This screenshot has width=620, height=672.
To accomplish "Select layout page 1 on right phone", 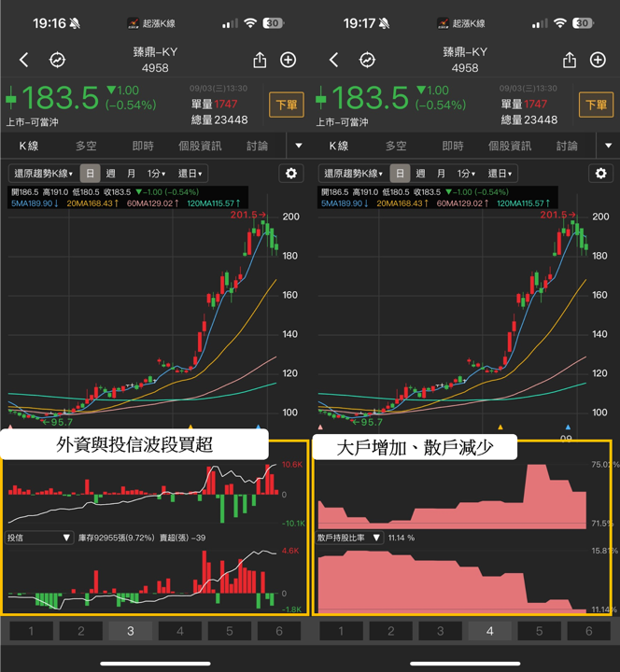I will (342, 631).
